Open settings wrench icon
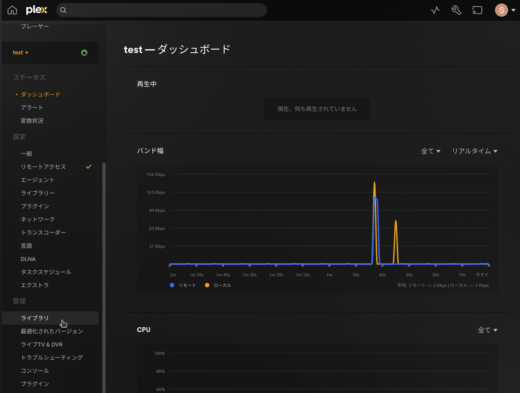 pos(456,10)
